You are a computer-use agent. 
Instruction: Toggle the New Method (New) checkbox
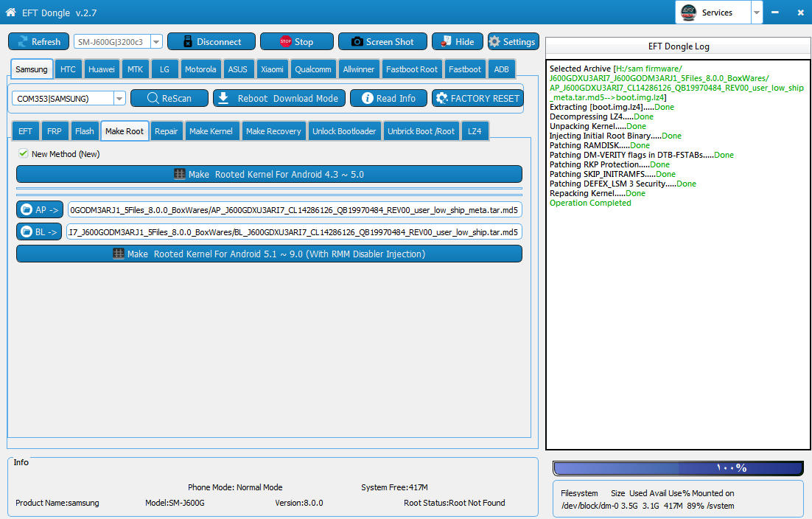pos(24,153)
